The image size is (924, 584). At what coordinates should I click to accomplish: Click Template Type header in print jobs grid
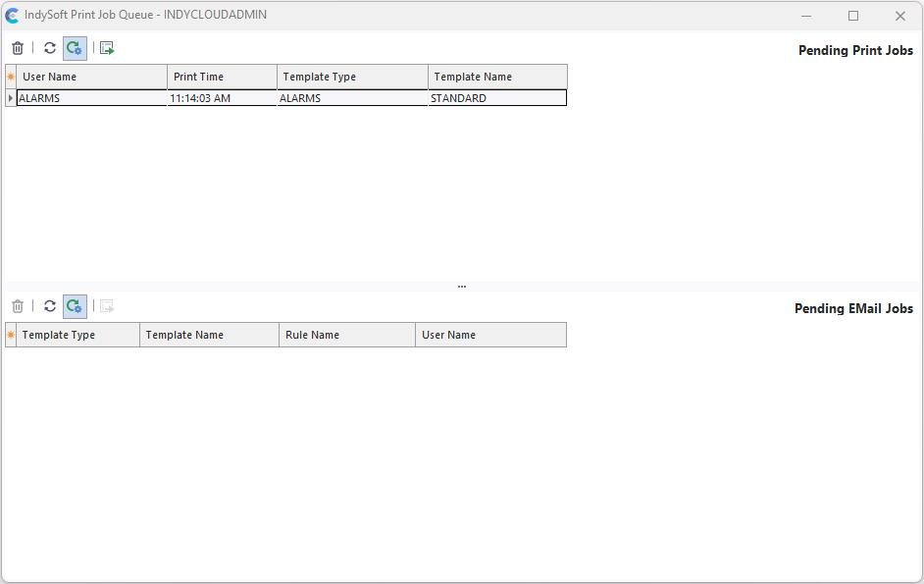pyautogui.click(x=352, y=77)
